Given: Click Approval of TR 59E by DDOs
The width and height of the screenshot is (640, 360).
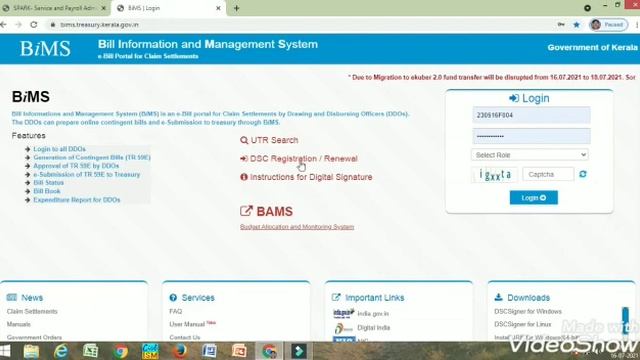Looking at the screenshot, I should [x=76, y=166].
